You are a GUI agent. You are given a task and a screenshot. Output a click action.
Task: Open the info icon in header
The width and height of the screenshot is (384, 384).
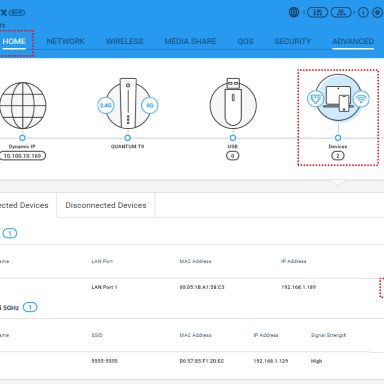(x=363, y=13)
